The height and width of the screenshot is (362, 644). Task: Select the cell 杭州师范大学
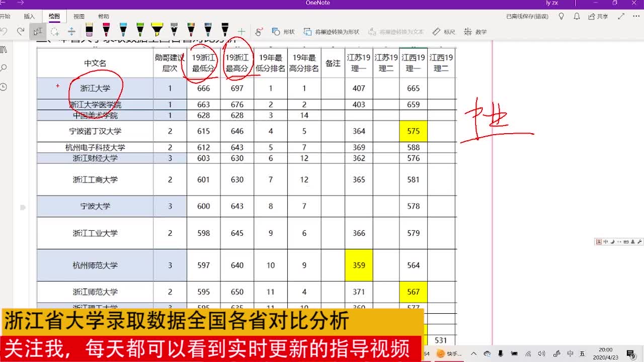[95, 265]
